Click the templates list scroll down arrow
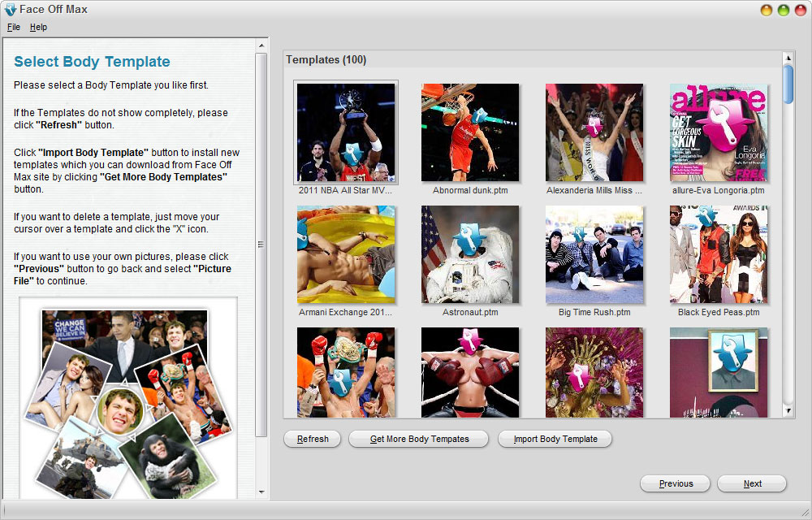The height and width of the screenshot is (520, 812). click(x=788, y=411)
